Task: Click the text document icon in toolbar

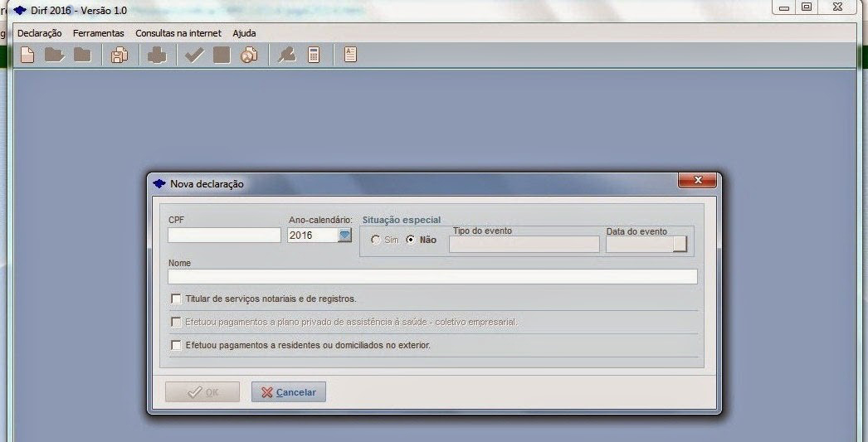Action: click(350, 54)
